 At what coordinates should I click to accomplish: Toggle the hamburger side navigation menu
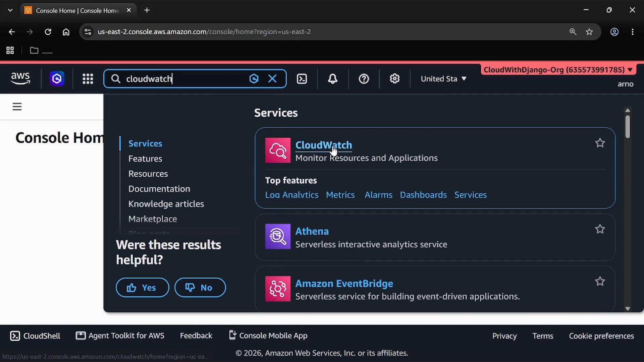(x=17, y=107)
